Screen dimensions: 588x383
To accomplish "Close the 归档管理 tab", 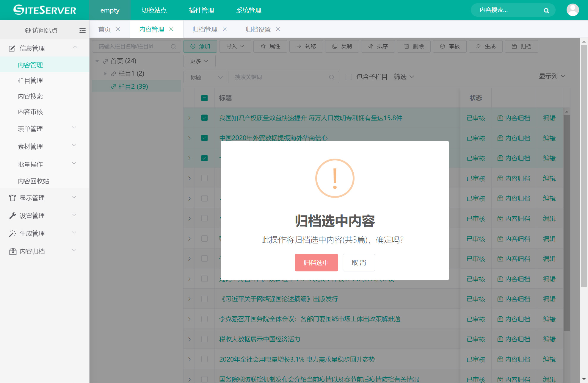I will (225, 29).
